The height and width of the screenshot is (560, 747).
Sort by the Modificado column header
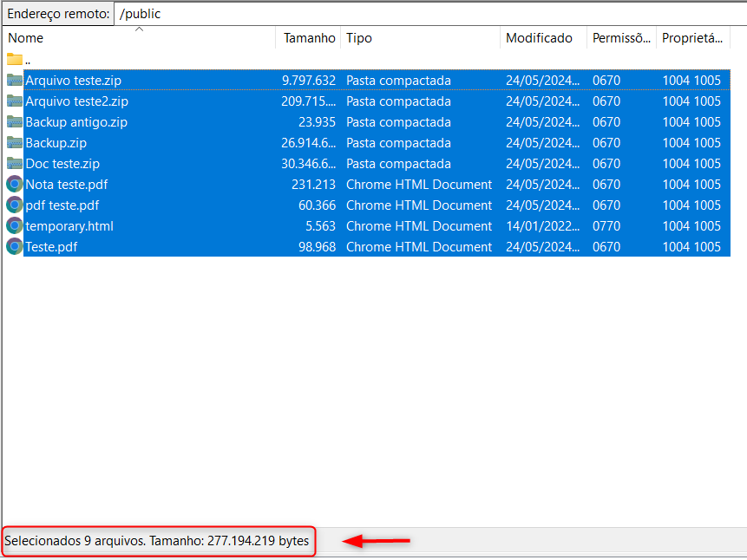[539, 38]
